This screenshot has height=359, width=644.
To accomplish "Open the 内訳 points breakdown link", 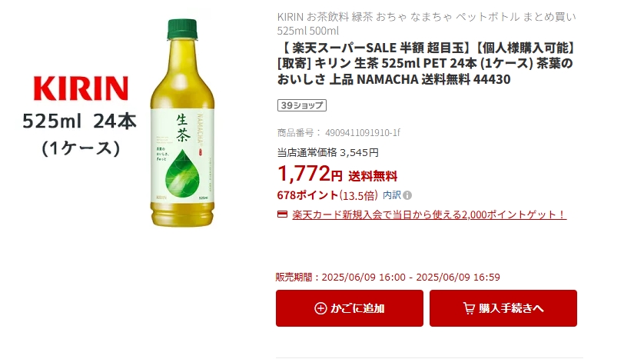I will [x=392, y=195].
